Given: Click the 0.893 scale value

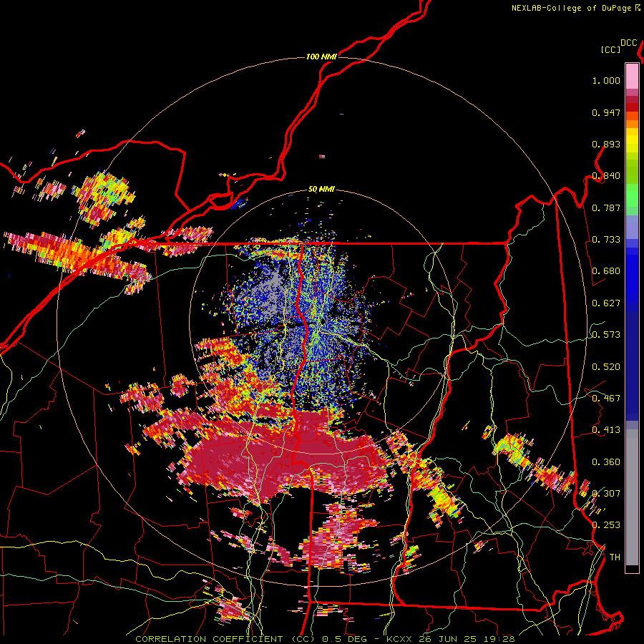Looking at the screenshot, I should click(x=606, y=144).
